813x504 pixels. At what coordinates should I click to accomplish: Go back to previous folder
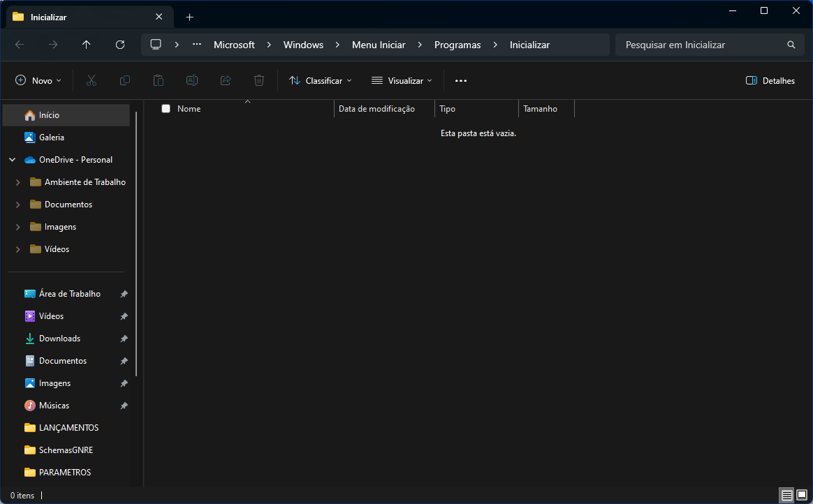[20, 45]
